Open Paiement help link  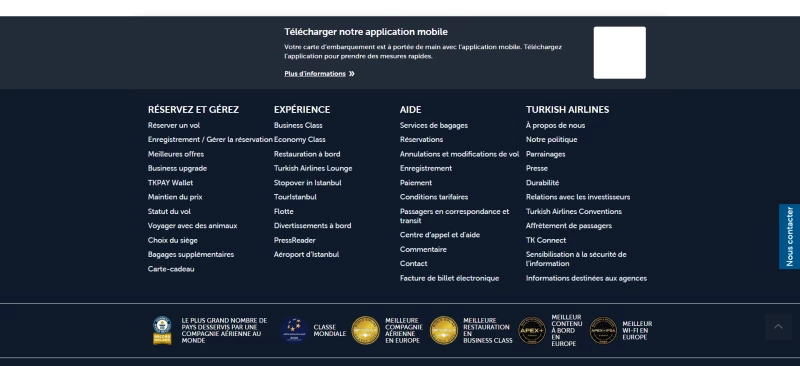(416, 182)
